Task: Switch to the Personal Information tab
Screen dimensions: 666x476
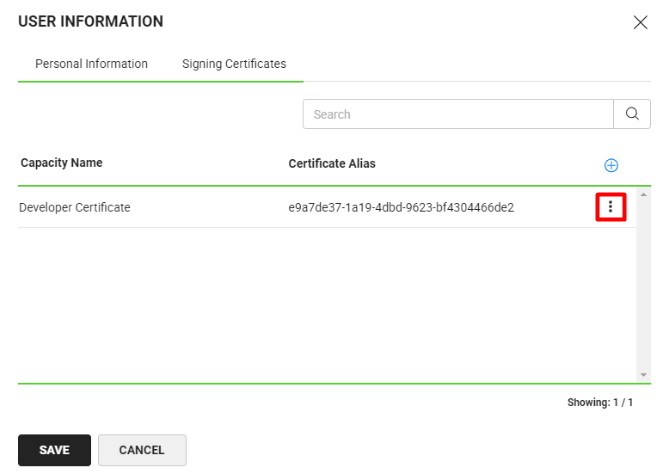Action: point(91,64)
